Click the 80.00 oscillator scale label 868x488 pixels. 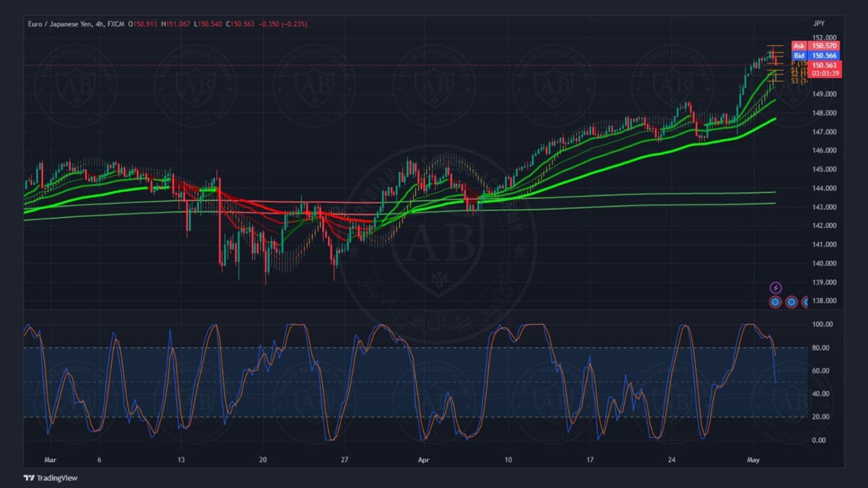821,347
